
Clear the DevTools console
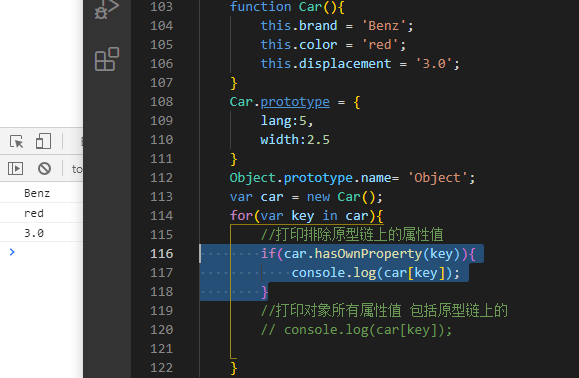click(44, 169)
